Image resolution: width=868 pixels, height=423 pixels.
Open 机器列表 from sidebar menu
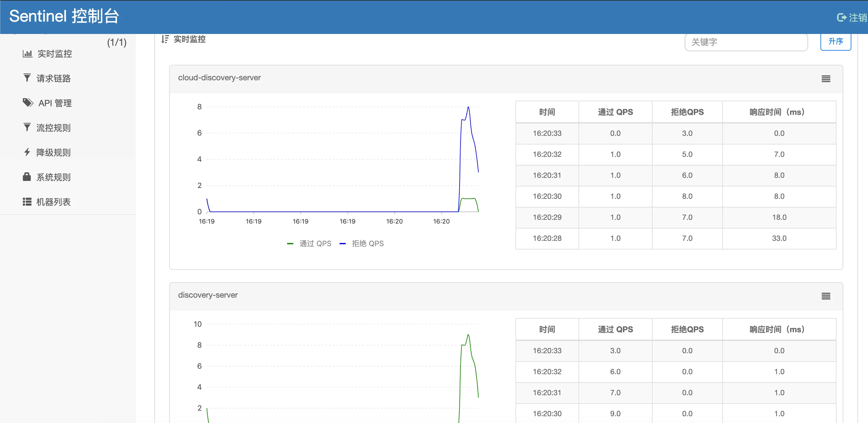54,202
